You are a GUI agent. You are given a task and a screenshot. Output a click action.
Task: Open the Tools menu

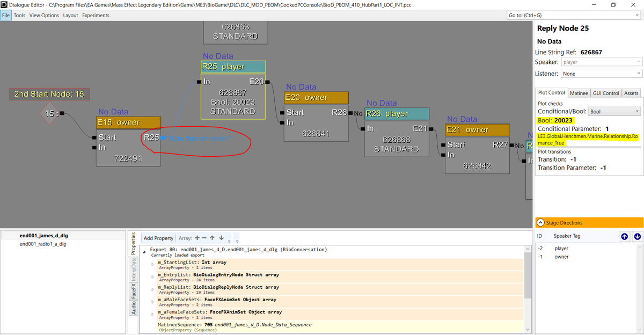(x=19, y=16)
